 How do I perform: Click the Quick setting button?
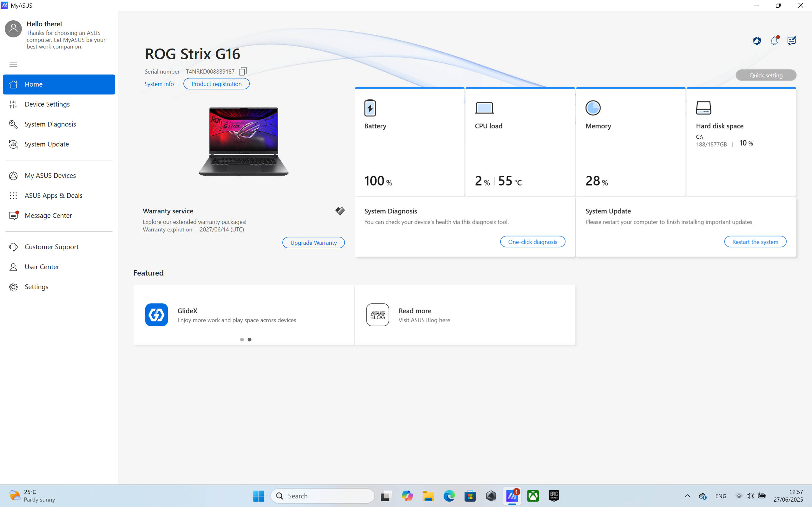point(766,75)
